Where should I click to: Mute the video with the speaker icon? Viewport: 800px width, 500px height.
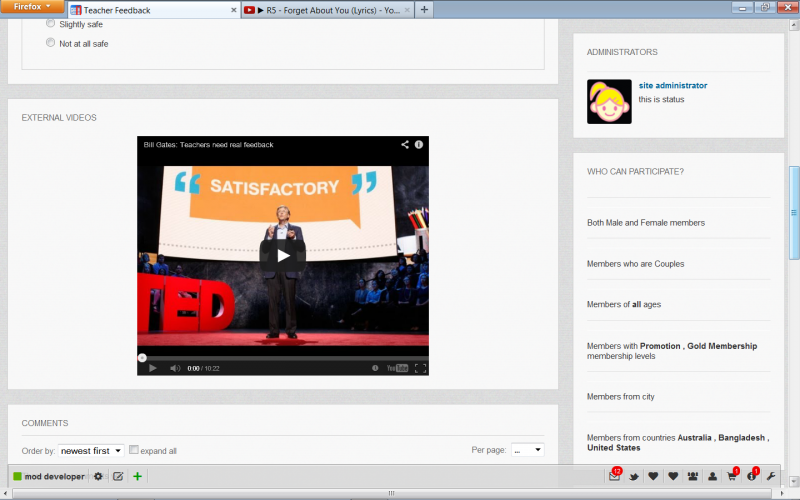175,368
